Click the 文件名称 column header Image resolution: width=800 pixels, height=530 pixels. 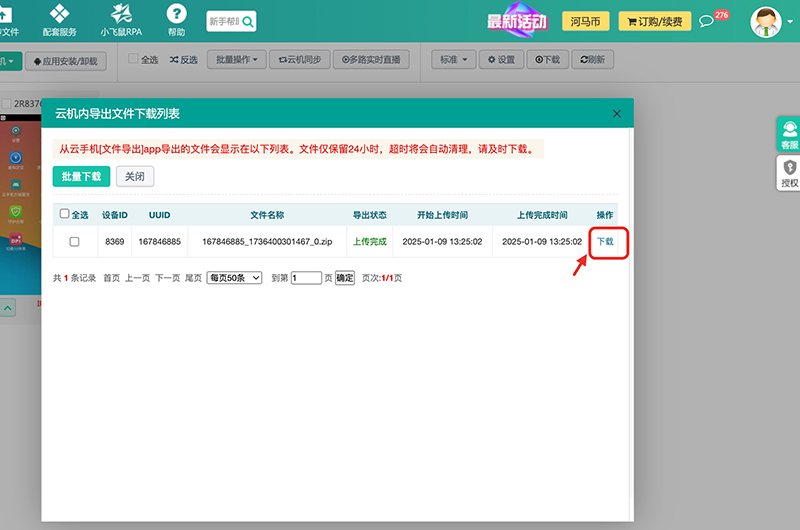click(267, 215)
